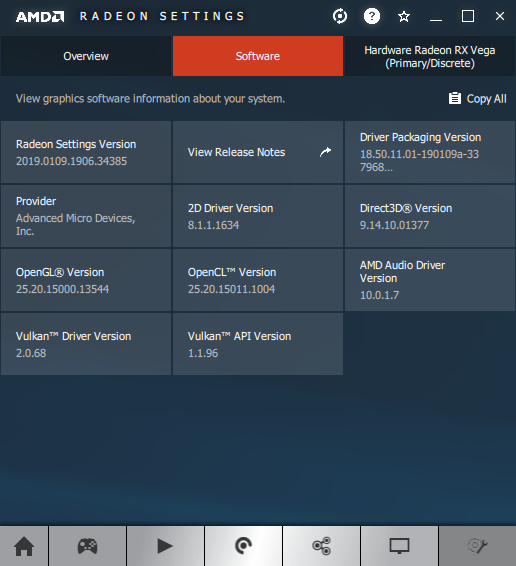Click the 10.0.1.7 value
516x566 pixels.
380,295
